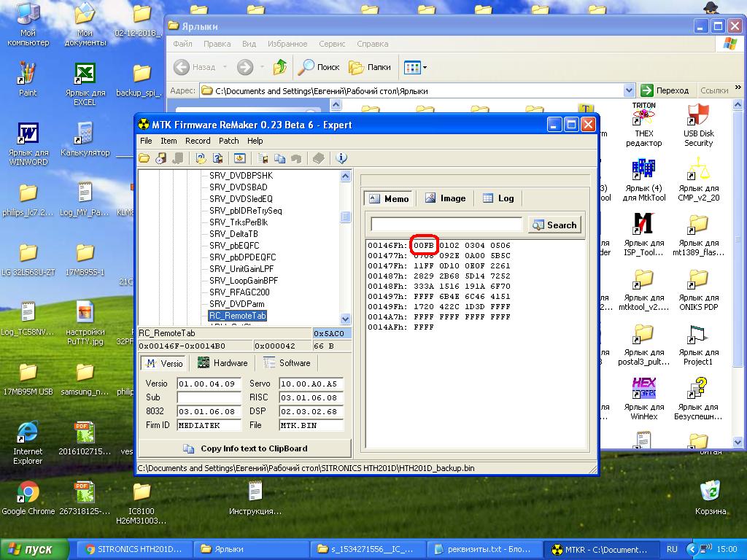The height and width of the screenshot is (560, 747).
Task: Click Copy Info text to ClipBoard button
Action: [244, 448]
